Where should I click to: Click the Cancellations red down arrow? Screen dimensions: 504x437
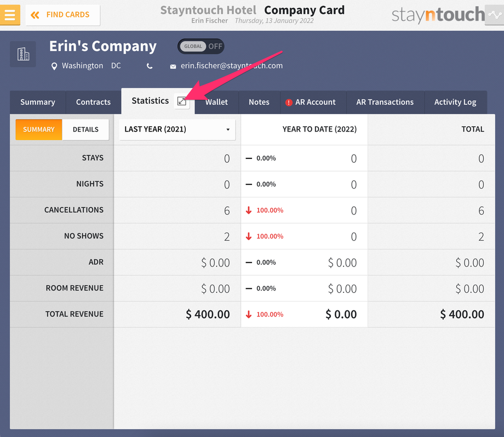(249, 210)
